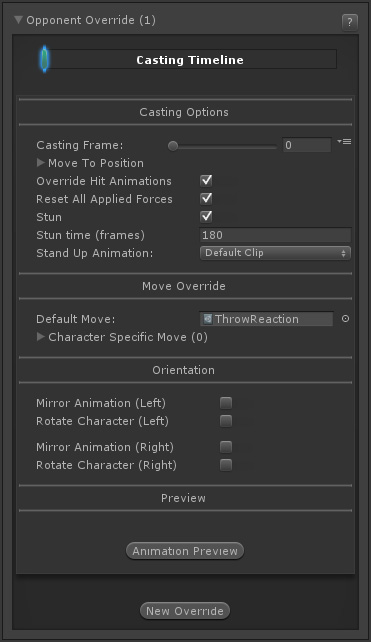Click the blue timeline marker handle
Image resolution: width=371 pixels, height=642 pixels.
pos(45,59)
